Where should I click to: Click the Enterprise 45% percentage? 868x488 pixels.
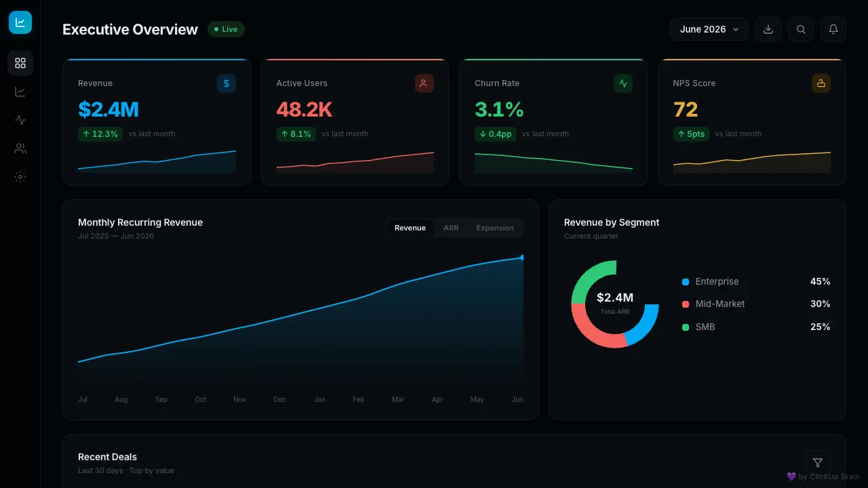coord(821,281)
